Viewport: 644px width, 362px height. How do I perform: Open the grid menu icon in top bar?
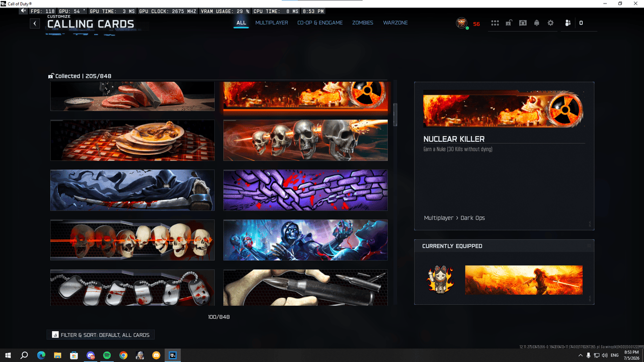495,23
